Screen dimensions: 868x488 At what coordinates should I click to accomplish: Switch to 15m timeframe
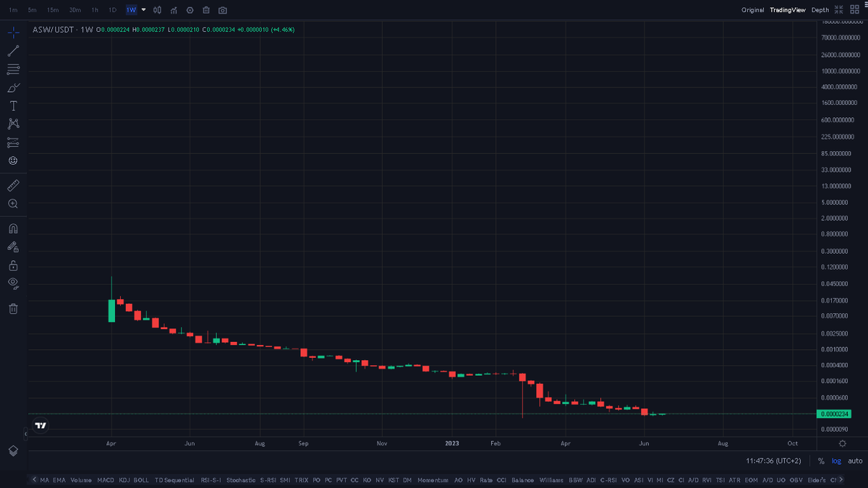point(53,10)
